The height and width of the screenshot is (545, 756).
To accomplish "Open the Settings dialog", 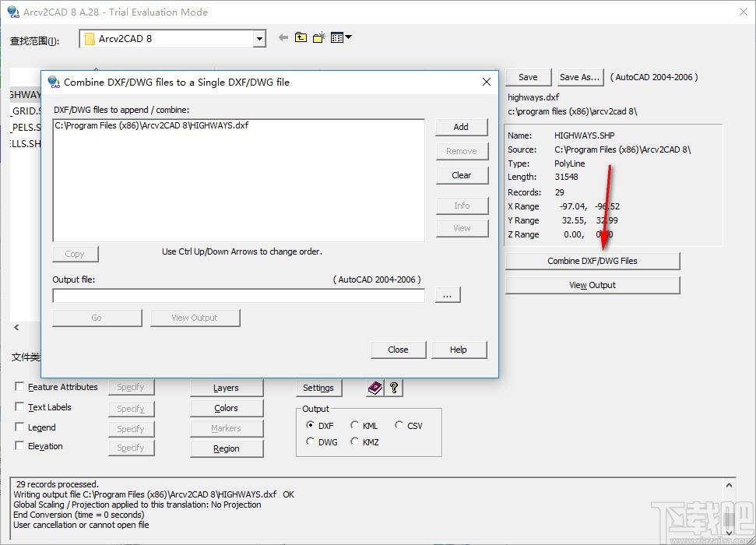I will point(318,388).
